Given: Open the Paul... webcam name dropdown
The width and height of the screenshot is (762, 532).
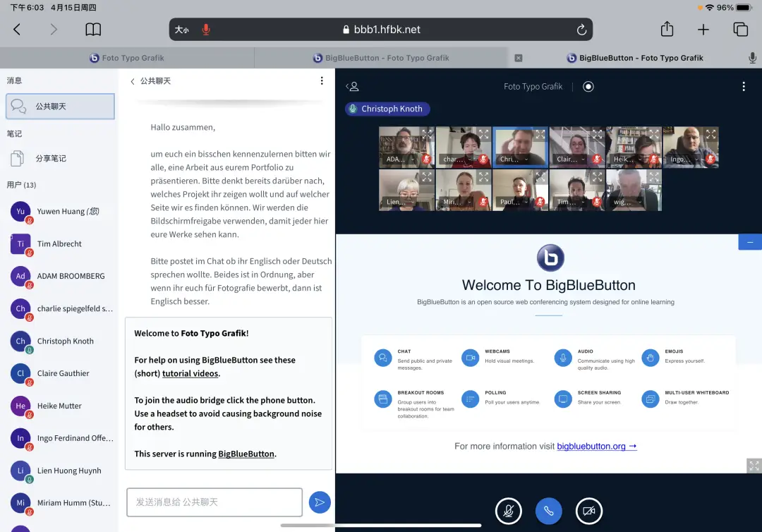Looking at the screenshot, I should [x=514, y=202].
